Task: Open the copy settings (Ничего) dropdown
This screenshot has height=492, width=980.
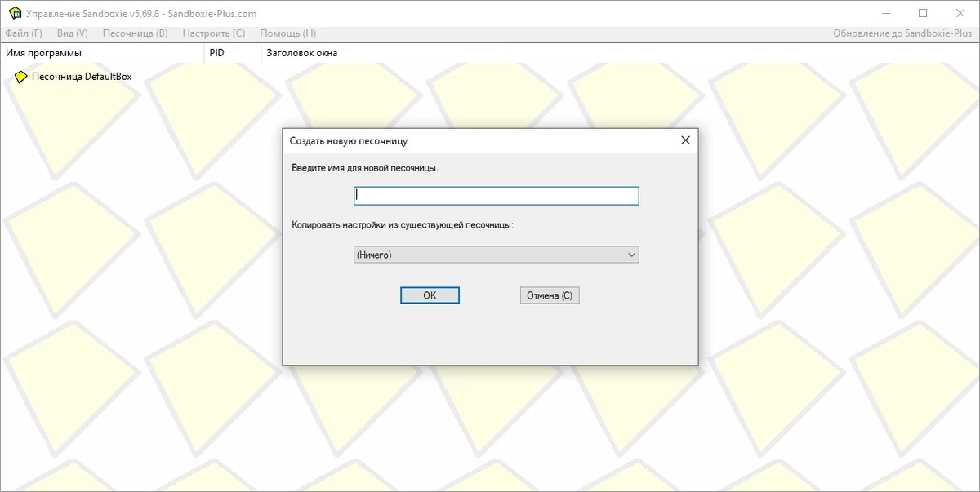Action: coord(496,255)
